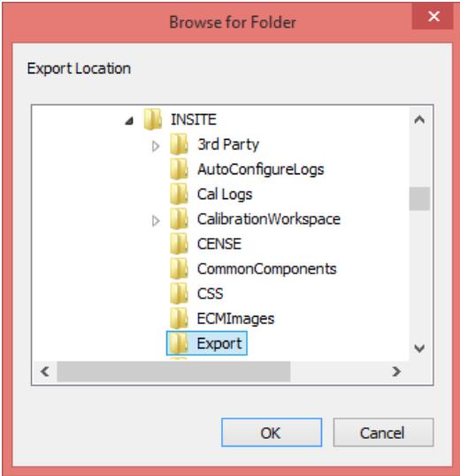
Task: Close the Browse for Folder dialog
Action: click(433, 16)
